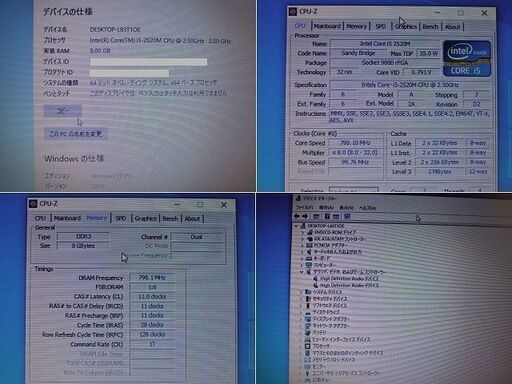The width and height of the screenshot is (512, 384).
Task: Open the ファイル menu in Device Manager
Action: [x=305, y=208]
